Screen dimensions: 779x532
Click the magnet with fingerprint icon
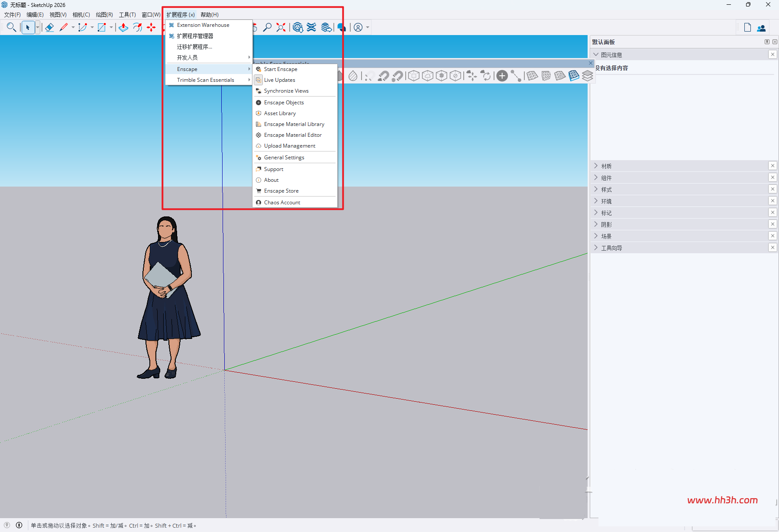pos(398,76)
